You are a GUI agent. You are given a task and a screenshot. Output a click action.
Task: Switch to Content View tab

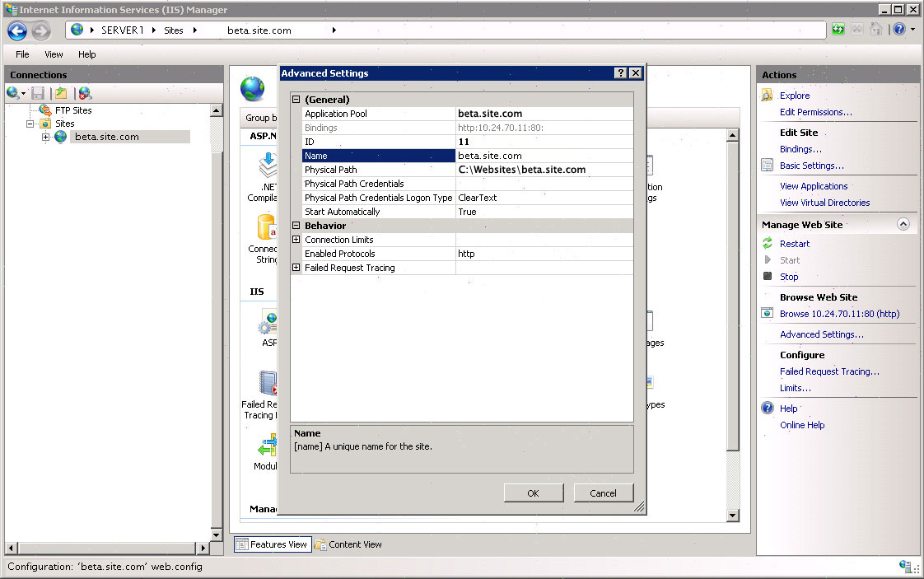click(x=348, y=544)
